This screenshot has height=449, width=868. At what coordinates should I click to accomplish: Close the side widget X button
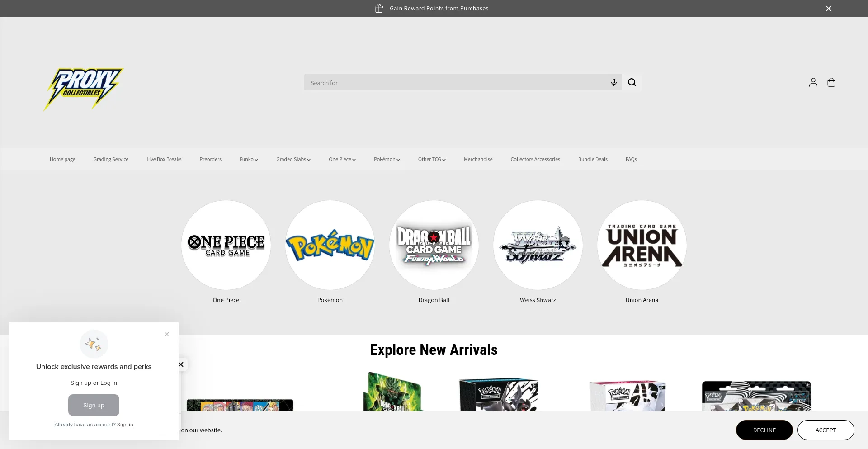(181, 364)
